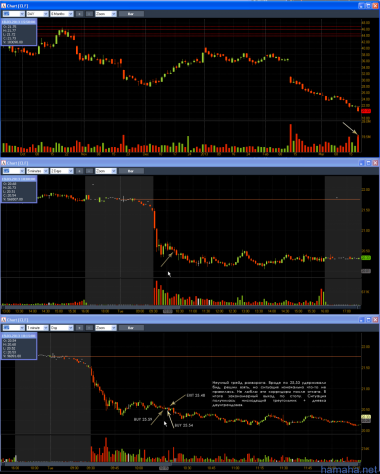
Task: Click the plus button in top chart toolbar
Action: pyautogui.click(x=79, y=14)
